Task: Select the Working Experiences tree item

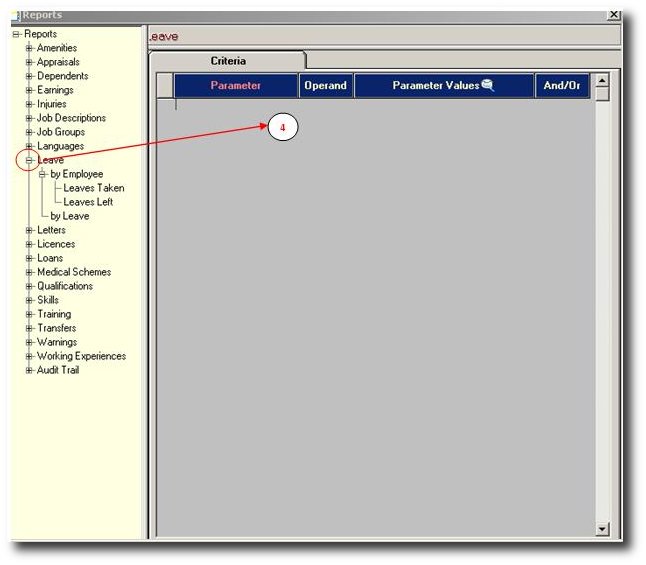Action: 81,356
